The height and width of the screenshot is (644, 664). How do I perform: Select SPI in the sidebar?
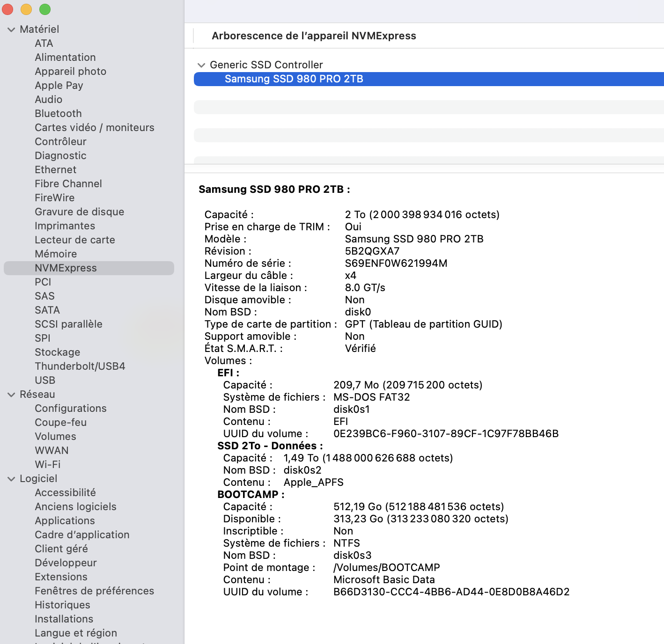tap(42, 338)
